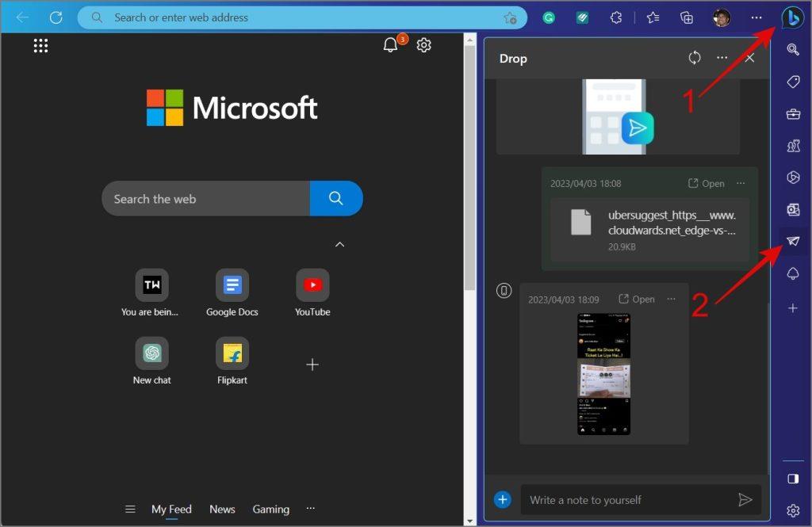Screen dimensions: 812x527
Task: Close the Drop panel
Action: pyautogui.click(x=749, y=58)
